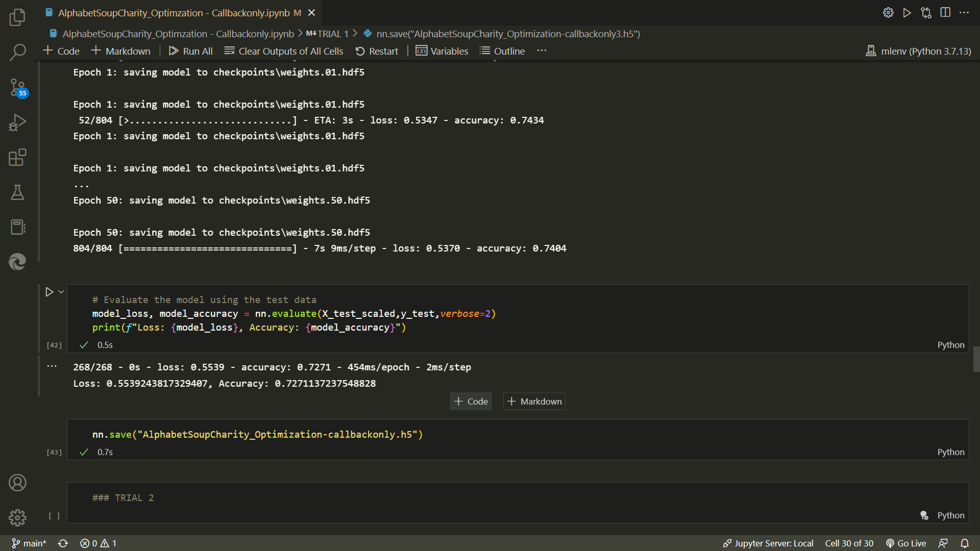Toggle Outline view in notebook toolbar

tap(502, 51)
